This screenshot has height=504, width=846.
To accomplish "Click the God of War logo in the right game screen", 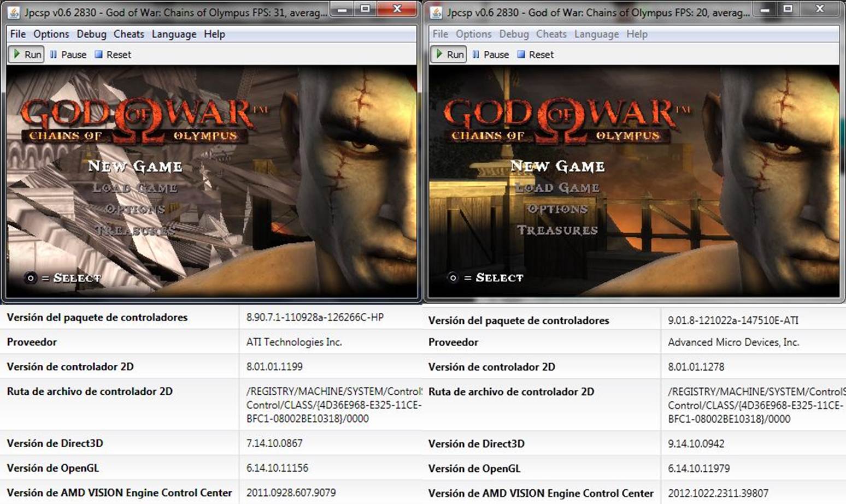I will click(x=566, y=121).
